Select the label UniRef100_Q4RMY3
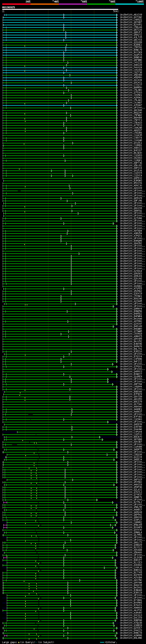 tap(131, 371)
